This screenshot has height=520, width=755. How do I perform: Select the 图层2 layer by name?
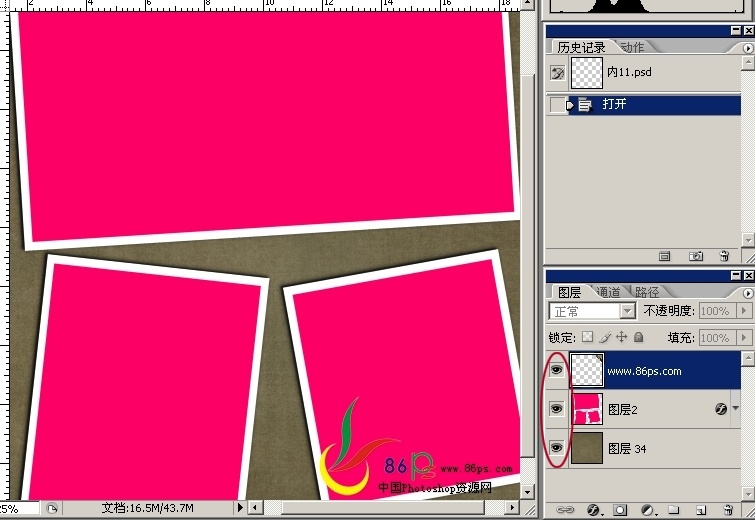(623, 410)
